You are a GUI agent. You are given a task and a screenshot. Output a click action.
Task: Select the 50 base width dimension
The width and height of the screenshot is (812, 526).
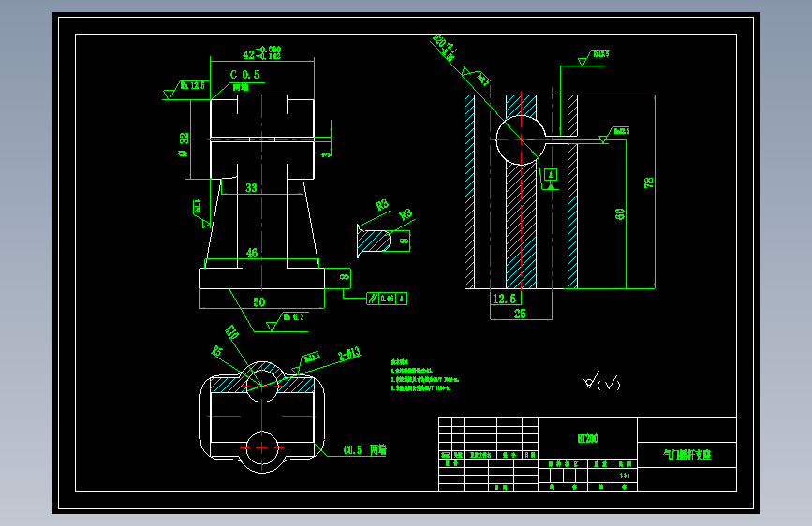[258, 301]
